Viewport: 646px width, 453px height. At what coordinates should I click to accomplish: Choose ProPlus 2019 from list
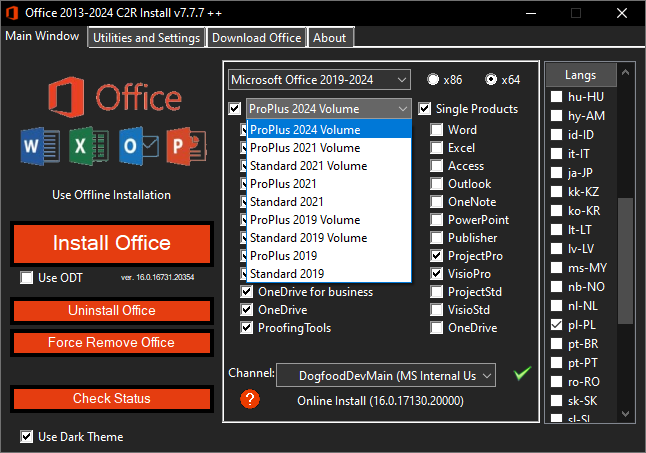pyautogui.click(x=329, y=256)
